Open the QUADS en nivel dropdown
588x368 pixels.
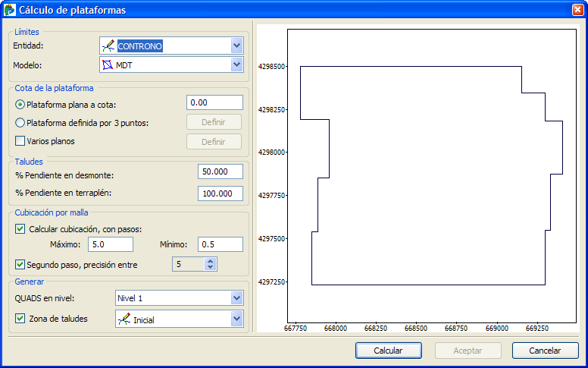236,298
